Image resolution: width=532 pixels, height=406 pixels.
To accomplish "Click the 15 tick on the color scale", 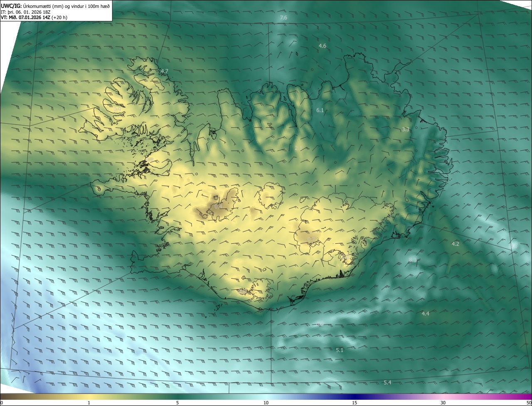I will click(355, 403).
